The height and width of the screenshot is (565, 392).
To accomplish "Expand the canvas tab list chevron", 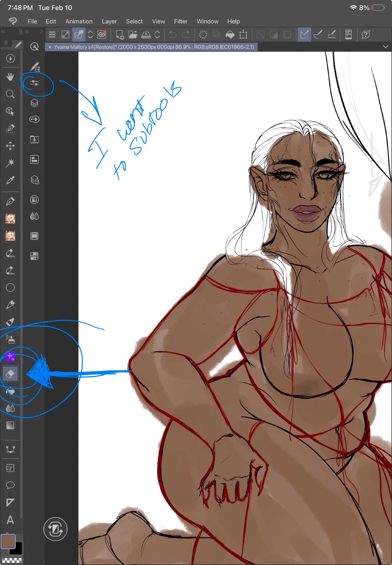I will 385,47.
